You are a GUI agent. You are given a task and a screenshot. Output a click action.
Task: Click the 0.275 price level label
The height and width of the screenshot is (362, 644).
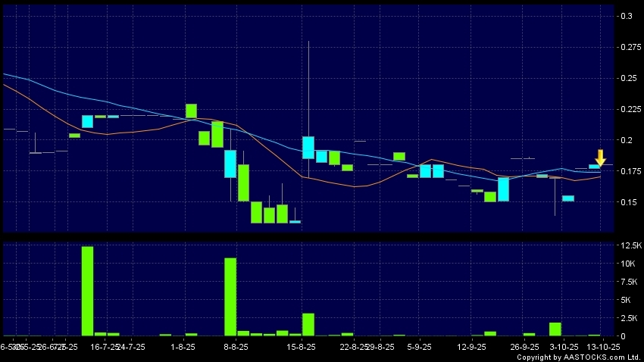tap(630, 47)
